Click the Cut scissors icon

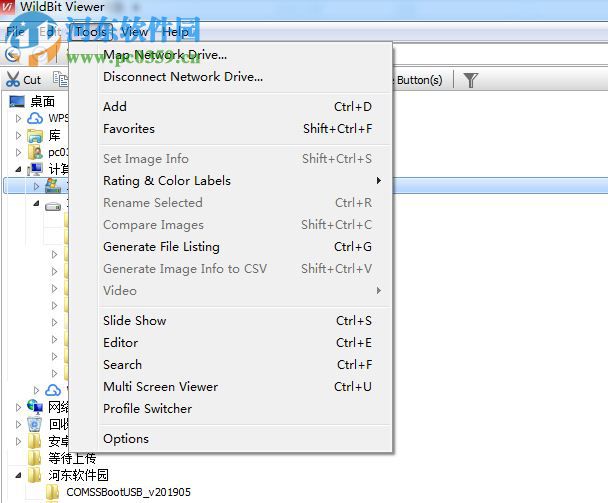pyautogui.click(x=12, y=80)
